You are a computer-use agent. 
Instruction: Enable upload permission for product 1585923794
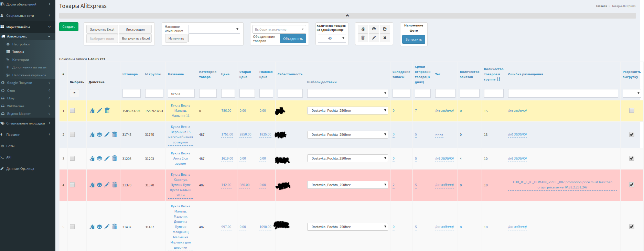(x=632, y=111)
